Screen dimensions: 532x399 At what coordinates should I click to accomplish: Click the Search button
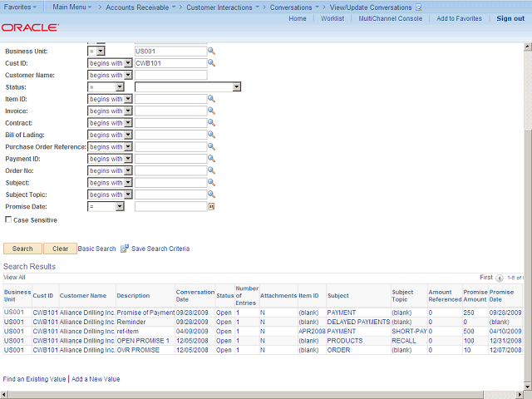22,249
